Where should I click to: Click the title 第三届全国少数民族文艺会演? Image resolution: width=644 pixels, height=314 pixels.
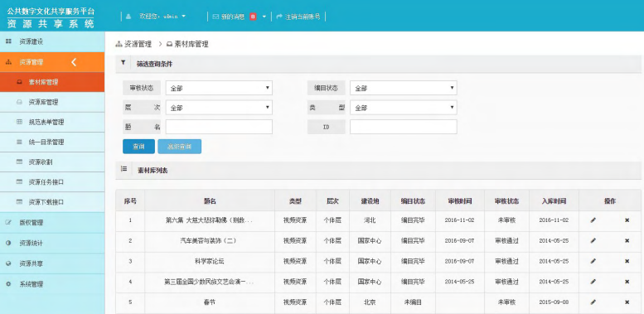pos(209,282)
